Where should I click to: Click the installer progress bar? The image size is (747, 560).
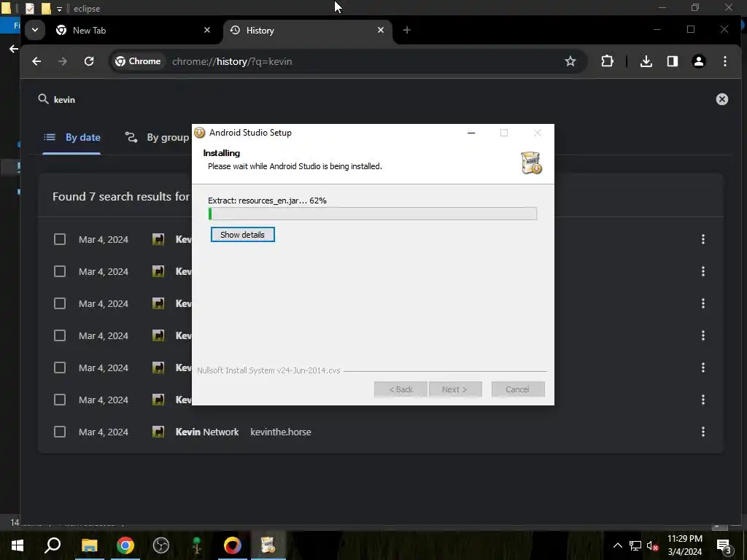point(373,214)
